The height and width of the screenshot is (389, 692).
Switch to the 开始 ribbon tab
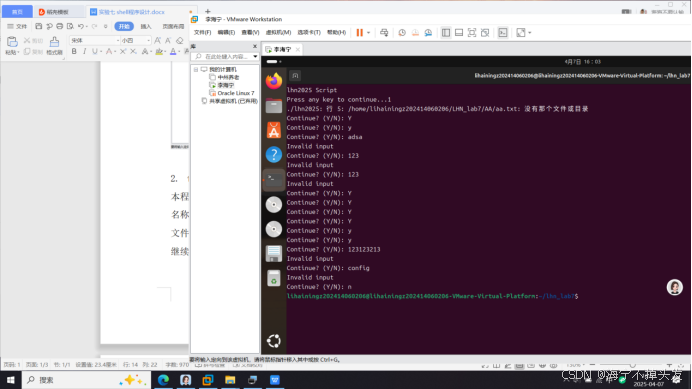pyautogui.click(x=124, y=26)
